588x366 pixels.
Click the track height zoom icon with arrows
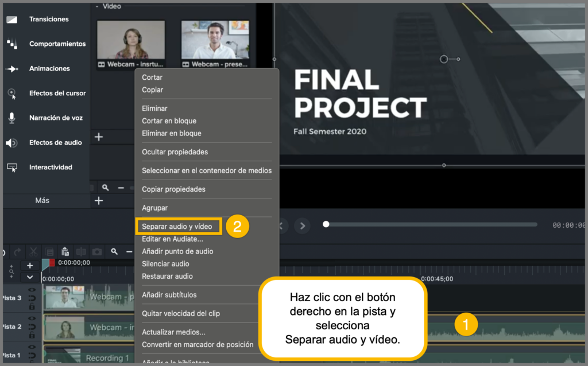click(11, 271)
